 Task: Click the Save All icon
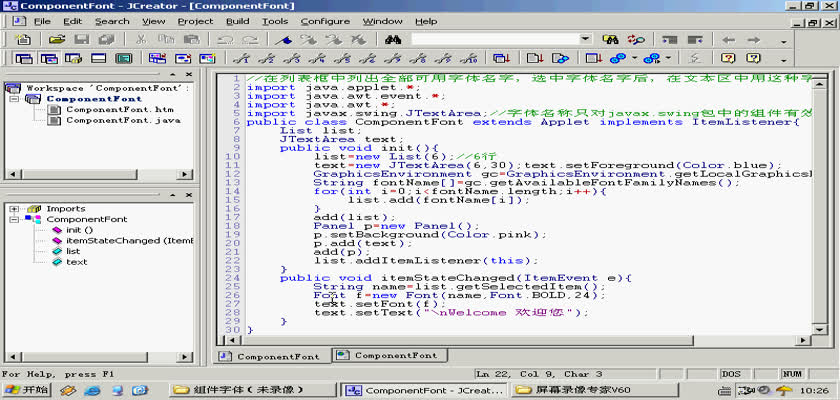point(107,40)
